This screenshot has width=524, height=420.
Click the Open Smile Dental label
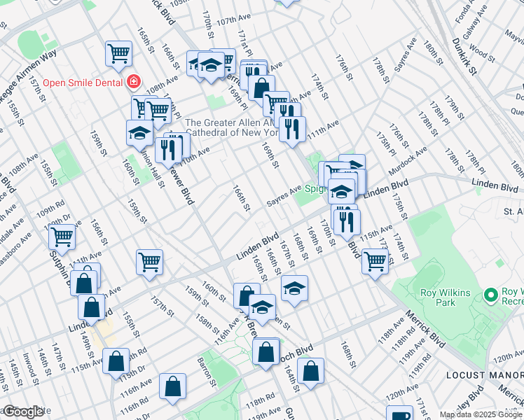pyautogui.click(x=83, y=83)
